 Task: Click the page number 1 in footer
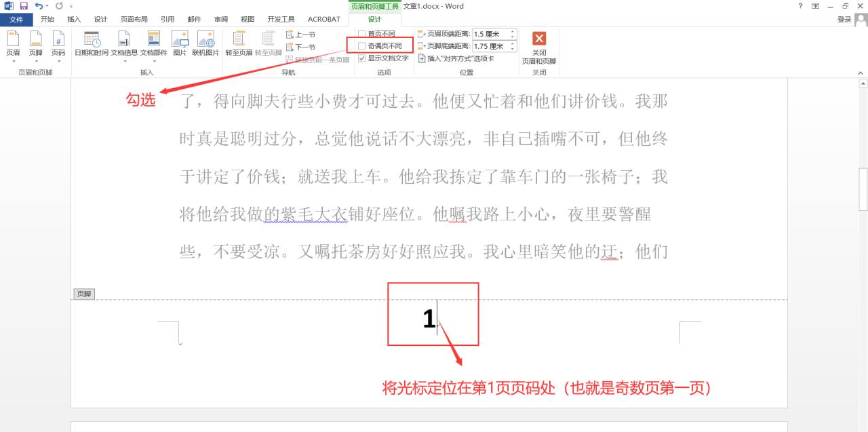click(x=429, y=319)
